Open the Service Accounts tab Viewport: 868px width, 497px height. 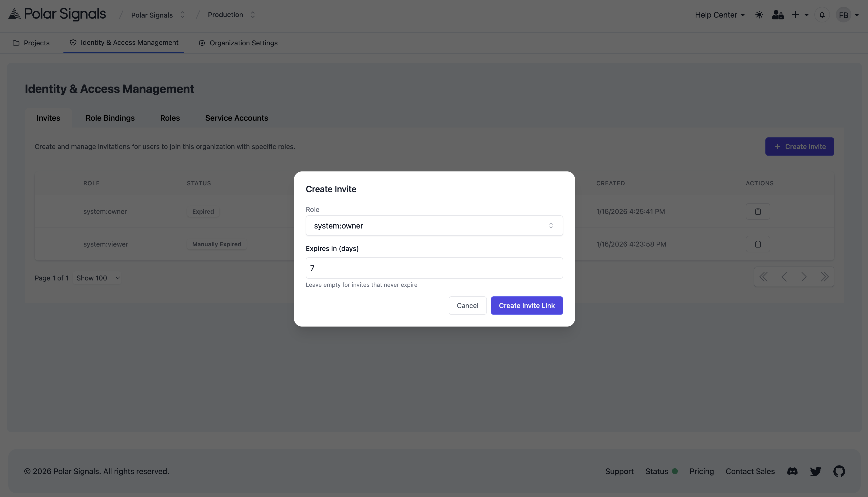pyautogui.click(x=237, y=118)
